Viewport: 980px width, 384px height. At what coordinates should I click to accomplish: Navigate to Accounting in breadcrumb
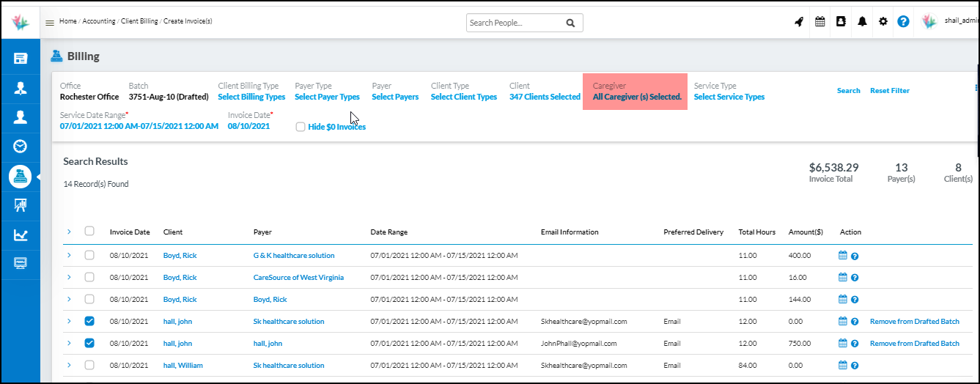pos(98,21)
